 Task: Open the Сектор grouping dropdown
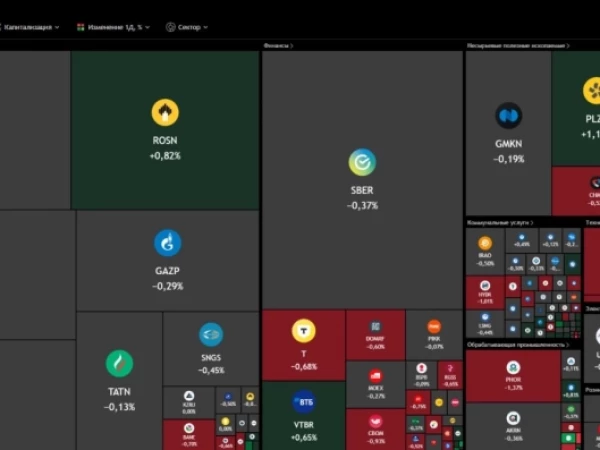tap(187, 27)
